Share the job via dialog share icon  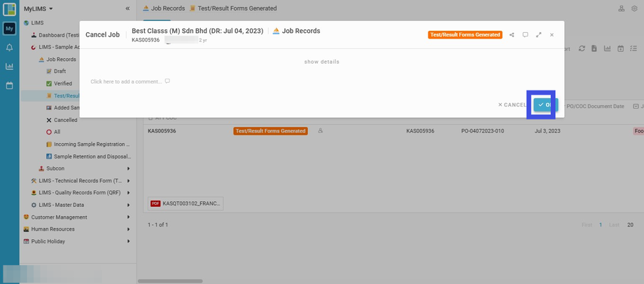point(512,35)
